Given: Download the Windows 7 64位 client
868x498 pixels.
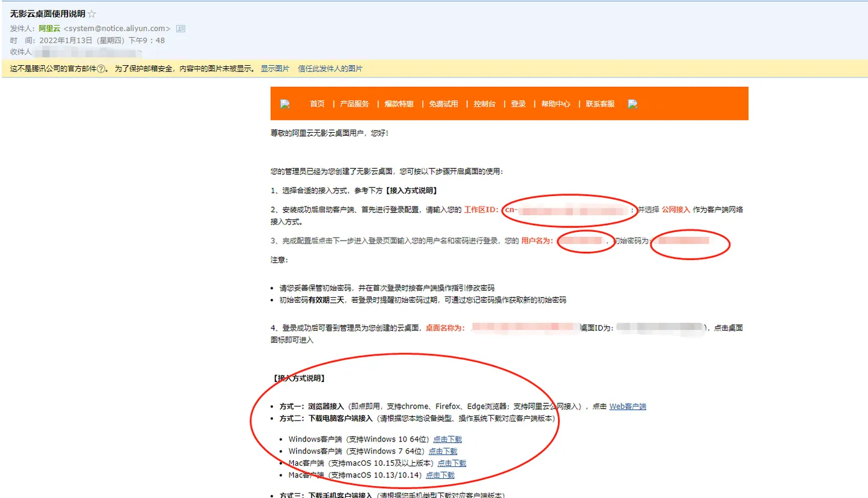Looking at the screenshot, I should (x=443, y=451).
